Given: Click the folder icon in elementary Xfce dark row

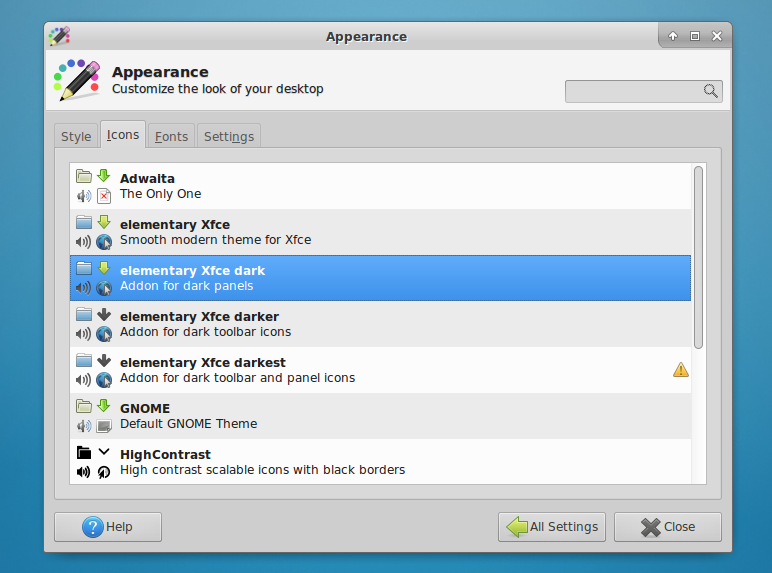Looking at the screenshot, I should pyautogui.click(x=84, y=268).
